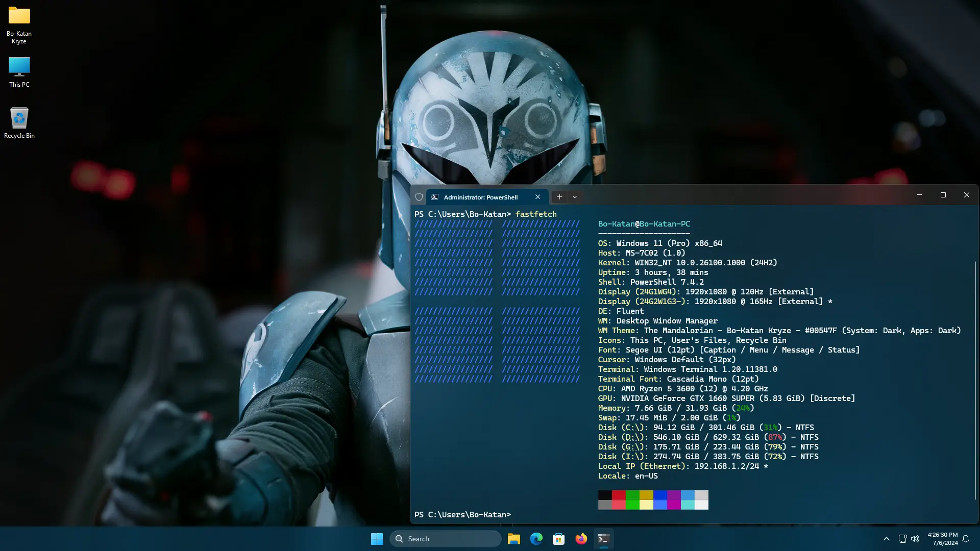Open network status in the system tray
Viewport: 980px width, 551px height.
click(902, 539)
